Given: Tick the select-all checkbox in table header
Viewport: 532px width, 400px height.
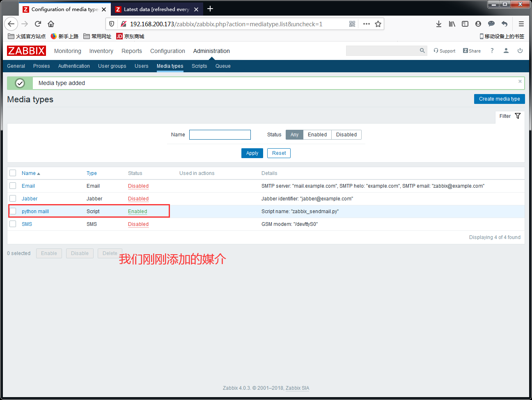Looking at the screenshot, I should (x=13, y=173).
